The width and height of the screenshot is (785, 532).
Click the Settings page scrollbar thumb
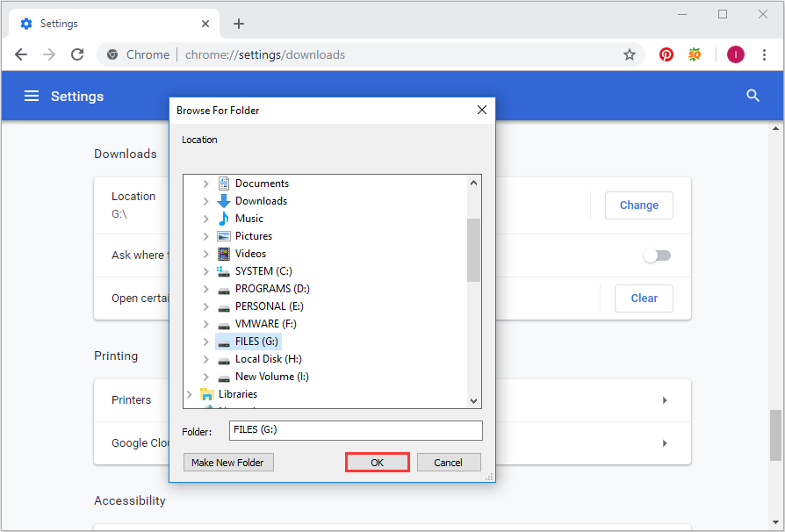pyautogui.click(x=776, y=435)
